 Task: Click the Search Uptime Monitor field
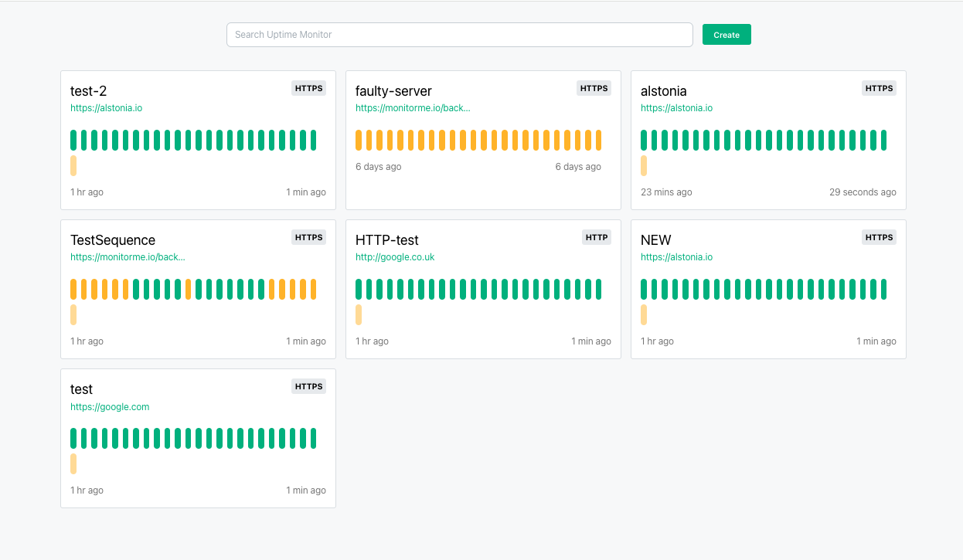(x=459, y=35)
